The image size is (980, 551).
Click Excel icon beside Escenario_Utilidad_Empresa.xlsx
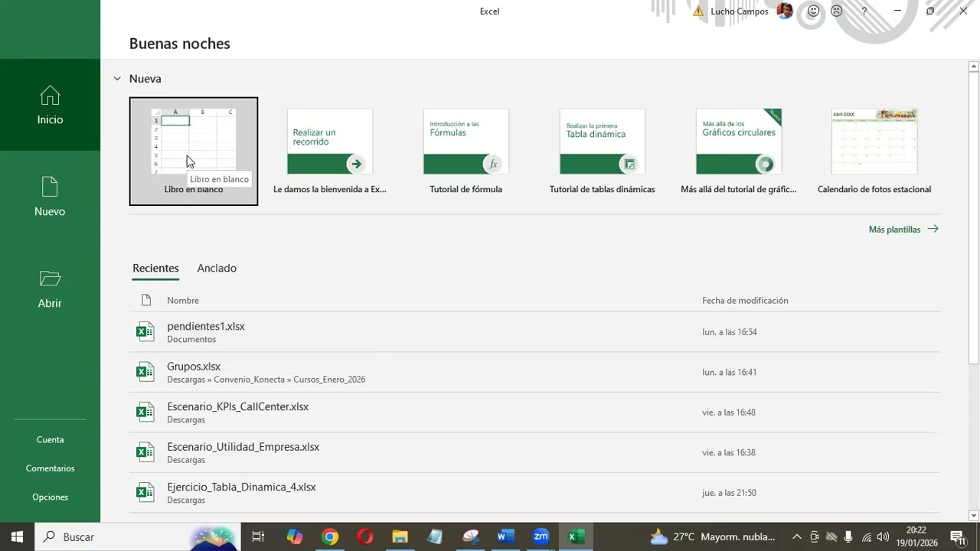pos(145,452)
